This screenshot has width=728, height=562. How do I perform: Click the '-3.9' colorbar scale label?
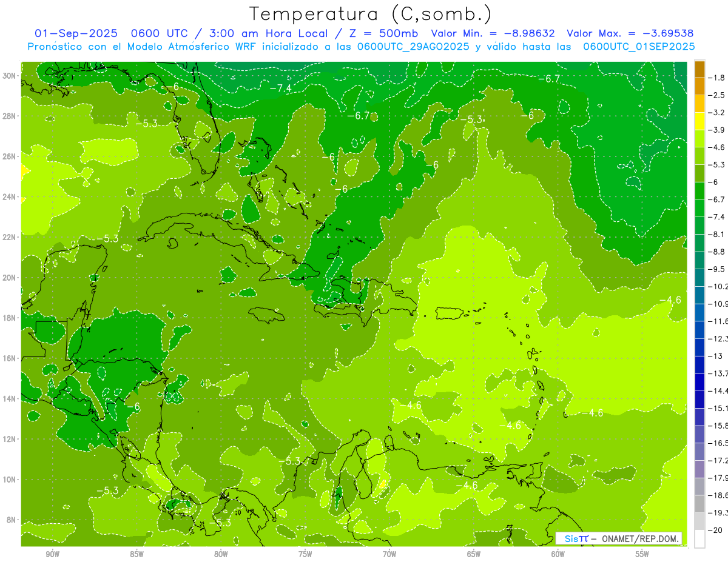point(716,130)
